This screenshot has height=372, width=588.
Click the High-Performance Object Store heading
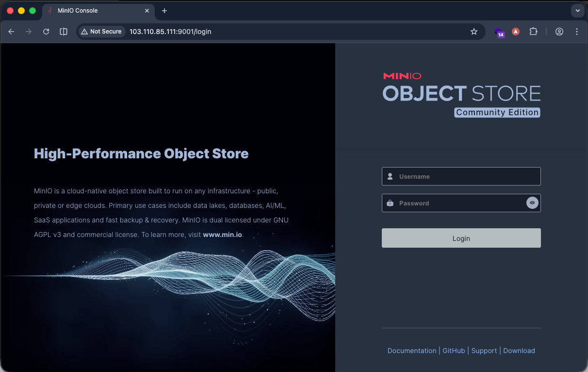coord(141,153)
